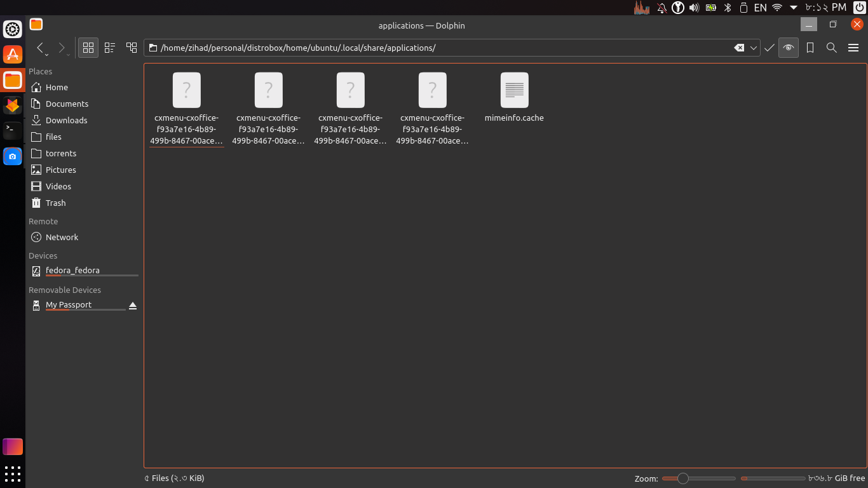Switch to icons view mode
Screen dimensions: 868x488
pos(88,47)
